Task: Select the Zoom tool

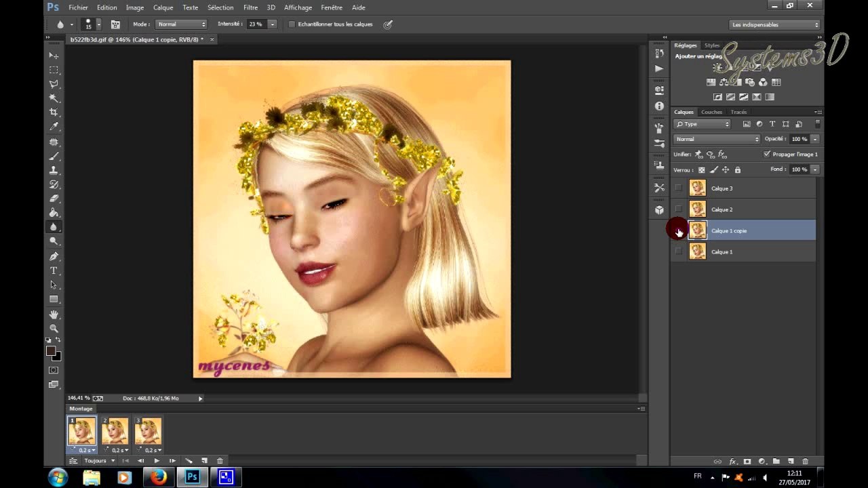Action: click(54, 328)
